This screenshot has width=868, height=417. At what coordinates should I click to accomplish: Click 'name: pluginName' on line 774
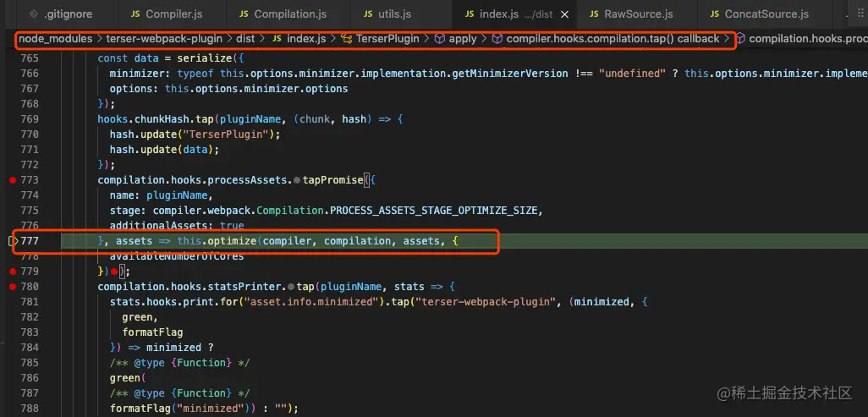pos(161,195)
